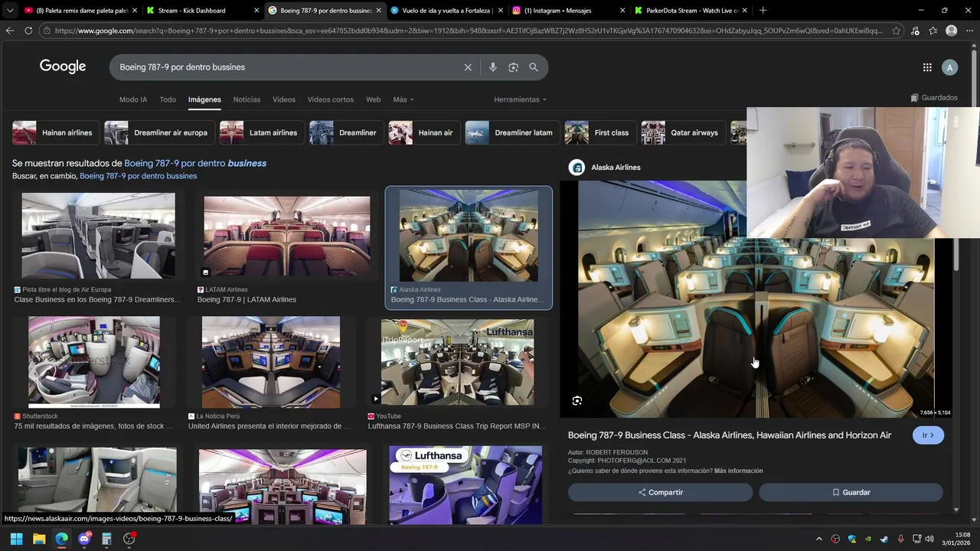Open OBS Studio from the taskbar
Image resolution: width=980 pixels, height=551 pixels.
point(129,539)
